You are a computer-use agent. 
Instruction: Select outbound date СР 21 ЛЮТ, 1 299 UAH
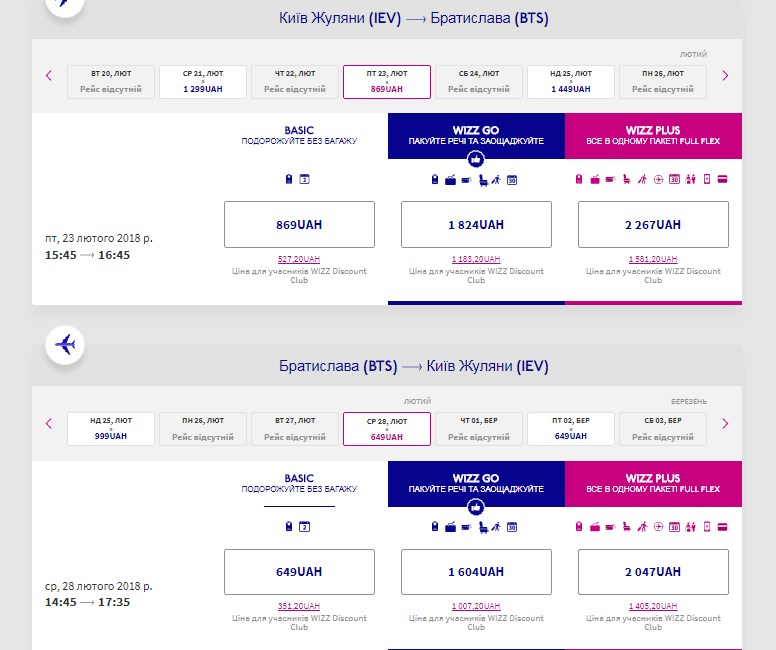[x=202, y=82]
